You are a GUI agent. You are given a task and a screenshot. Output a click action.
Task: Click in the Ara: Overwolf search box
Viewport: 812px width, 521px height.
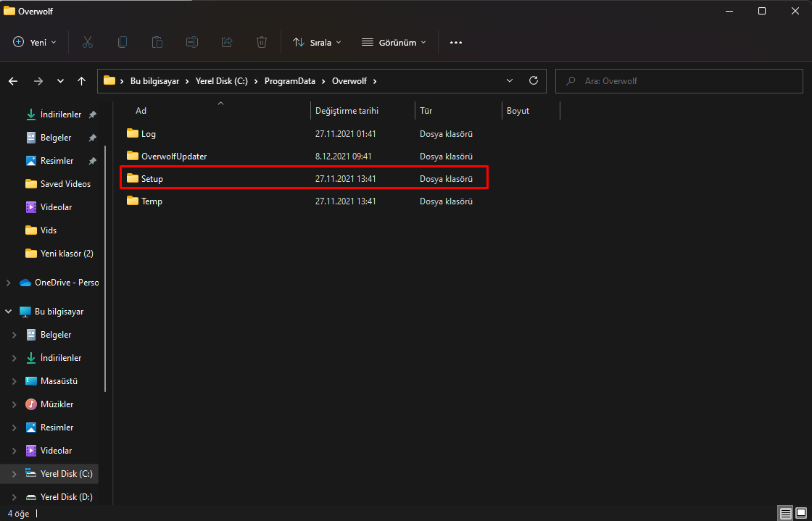(x=679, y=81)
